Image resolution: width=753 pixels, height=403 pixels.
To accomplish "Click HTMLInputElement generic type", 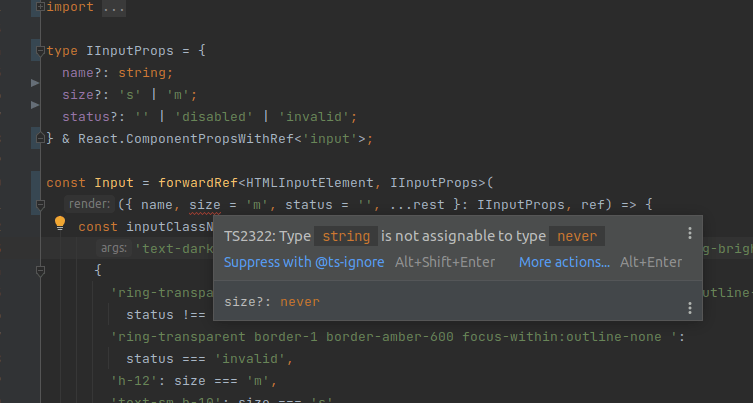I will tap(310, 183).
